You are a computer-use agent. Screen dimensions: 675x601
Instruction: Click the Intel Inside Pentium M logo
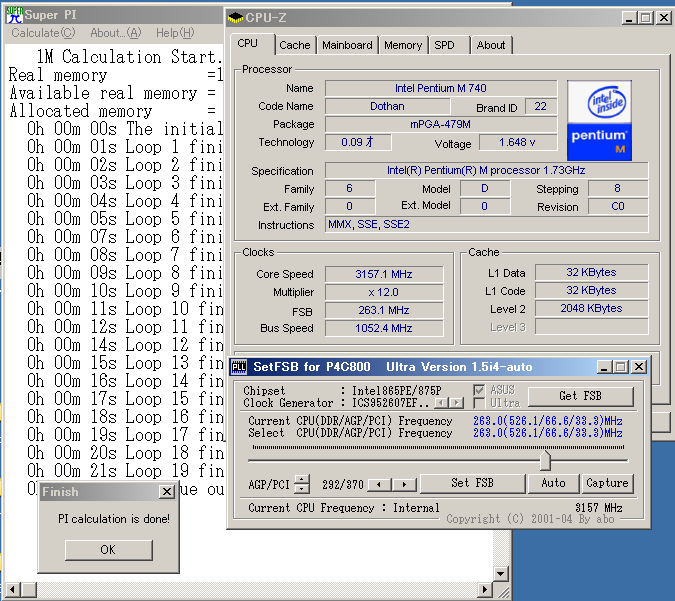pyautogui.click(x=599, y=121)
